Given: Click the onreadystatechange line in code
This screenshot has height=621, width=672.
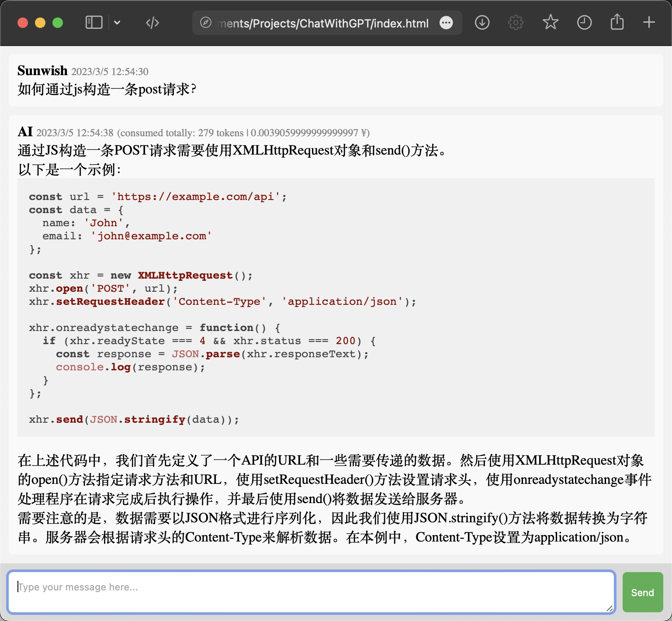Looking at the screenshot, I should click(x=155, y=328).
